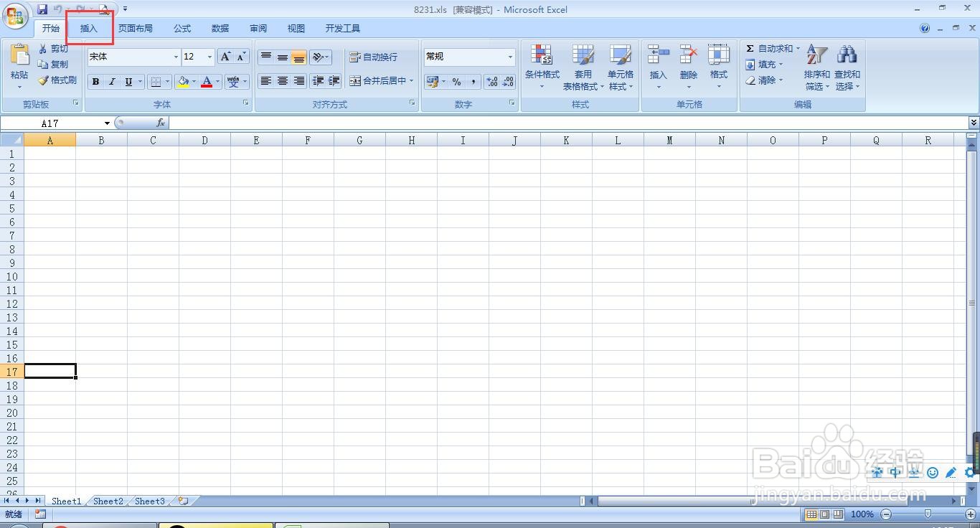Apply comma thousands separator style
980x528 pixels.
point(473,82)
